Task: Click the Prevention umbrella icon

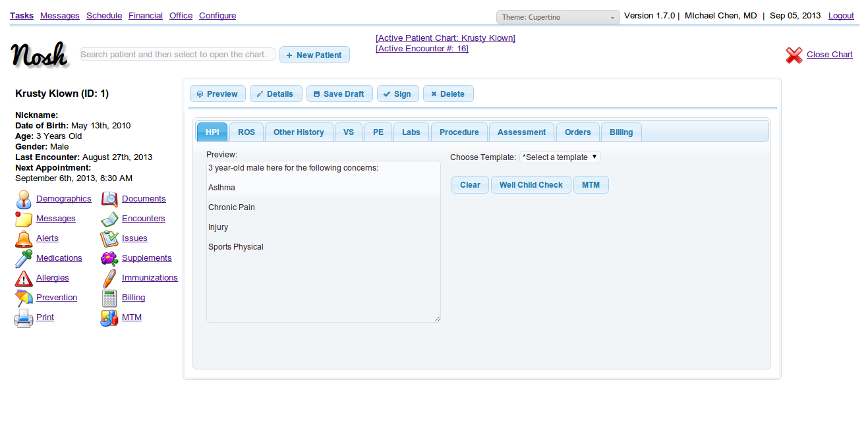Action: pyautogui.click(x=24, y=298)
